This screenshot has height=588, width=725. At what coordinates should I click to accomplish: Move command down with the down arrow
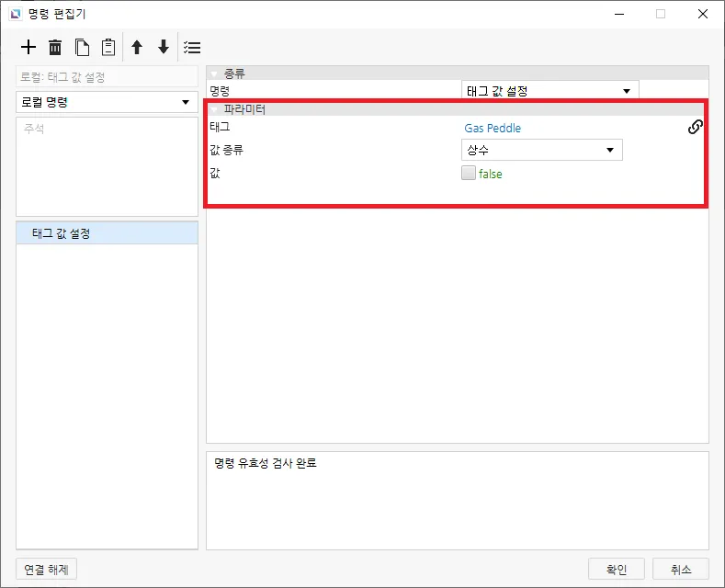(164, 47)
